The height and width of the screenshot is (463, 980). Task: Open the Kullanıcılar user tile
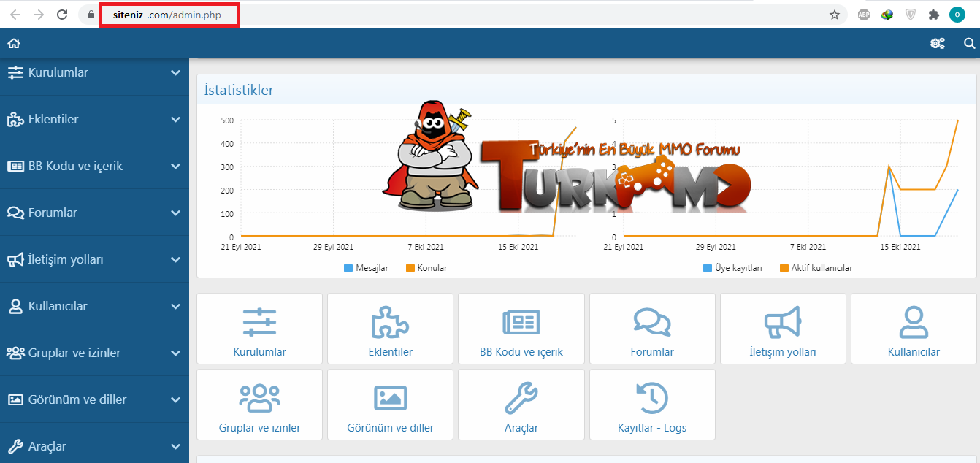tap(914, 329)
